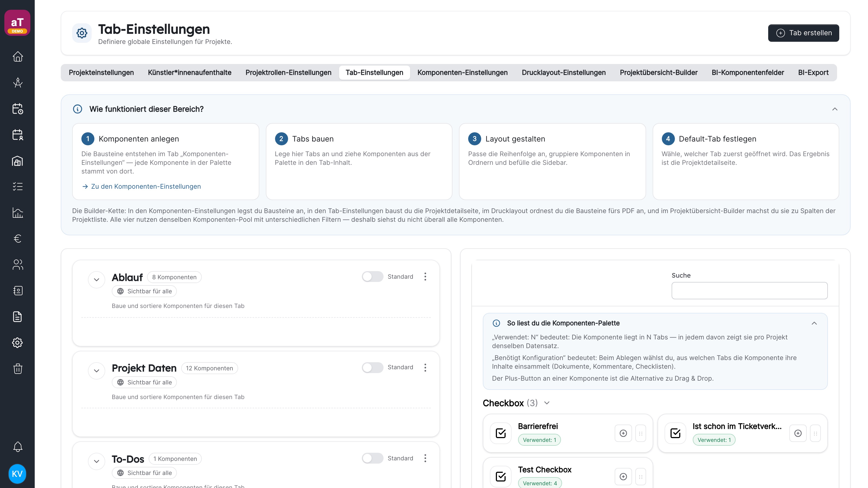Image resolution: width=868 pixels, height=488 pixels.
Task: Click the 'Verwendet: 4' badge
Action: (x=540, y=483)
